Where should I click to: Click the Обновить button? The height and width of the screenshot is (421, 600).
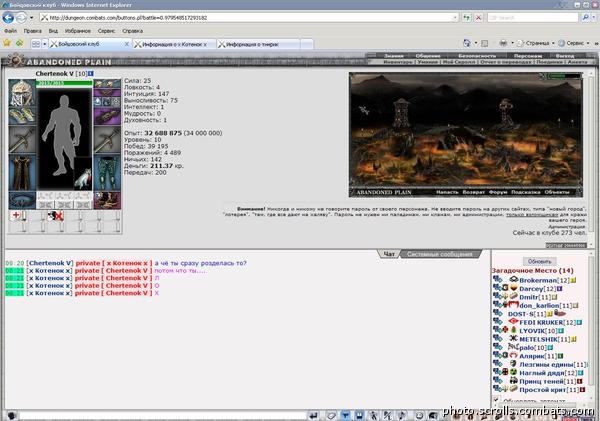coord(539,261)
